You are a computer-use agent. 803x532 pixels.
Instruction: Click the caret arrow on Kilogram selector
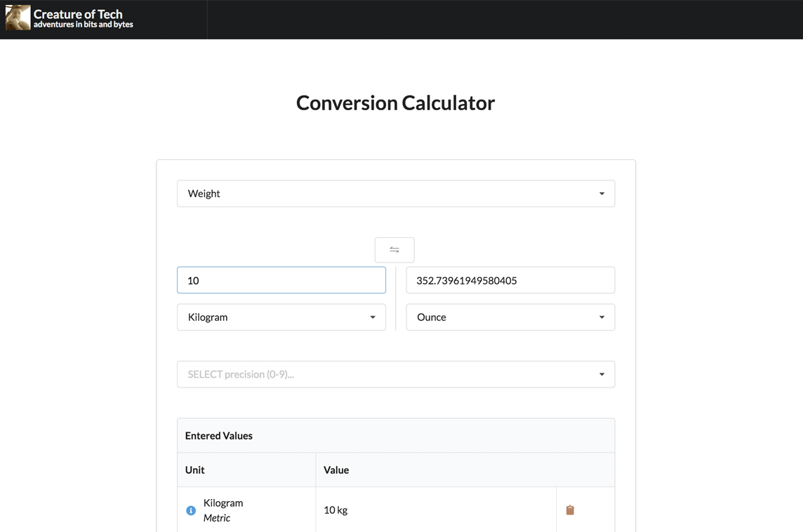[373, 317]
